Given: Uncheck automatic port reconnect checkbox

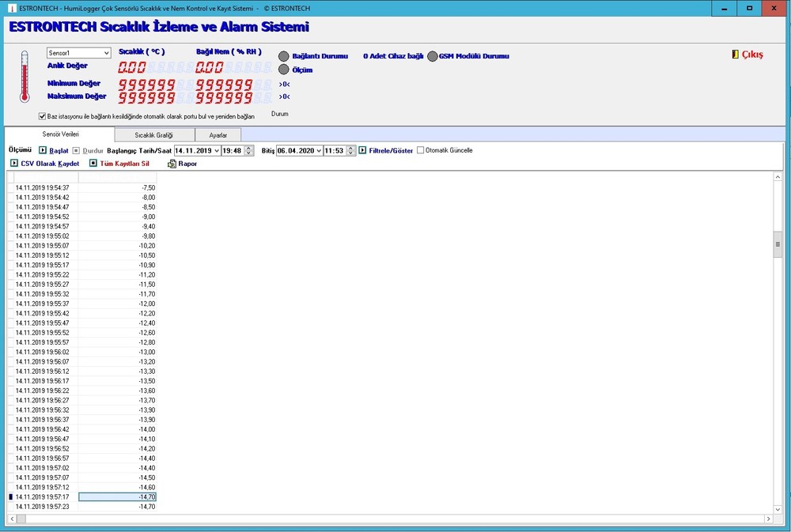Looking at the screenshot, I should [x=42, y=116].
